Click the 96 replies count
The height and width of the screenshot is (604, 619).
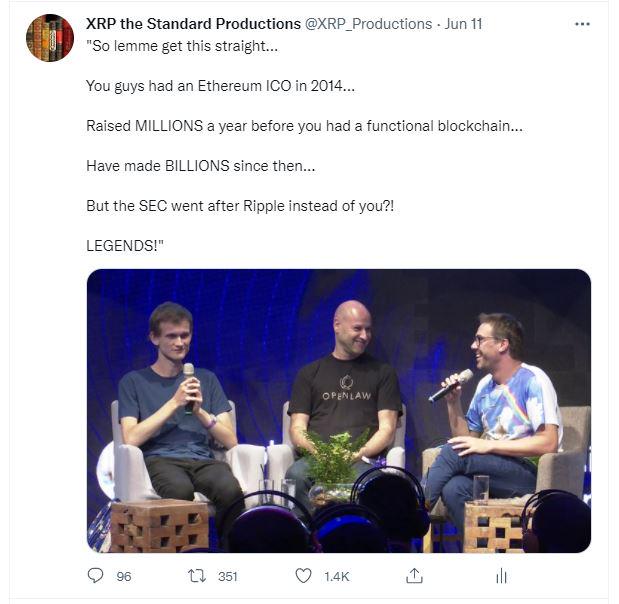coord(124,577)
